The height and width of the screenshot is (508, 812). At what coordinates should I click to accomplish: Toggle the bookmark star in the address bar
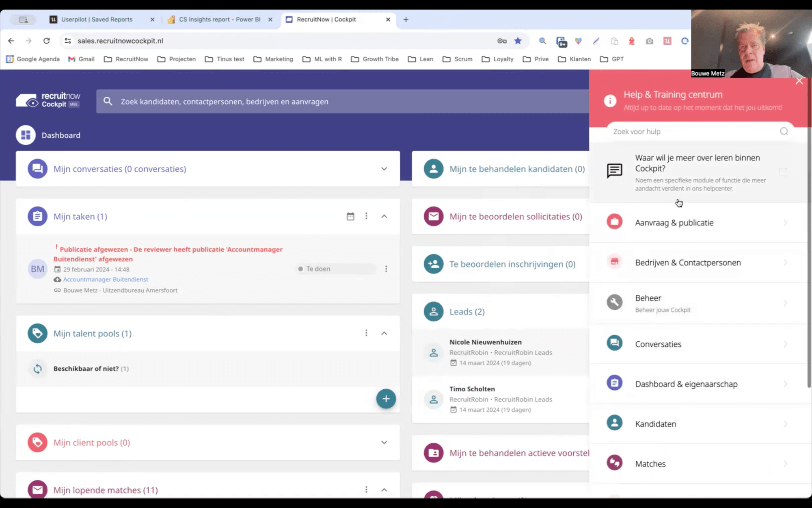click(x=518, y=41)
